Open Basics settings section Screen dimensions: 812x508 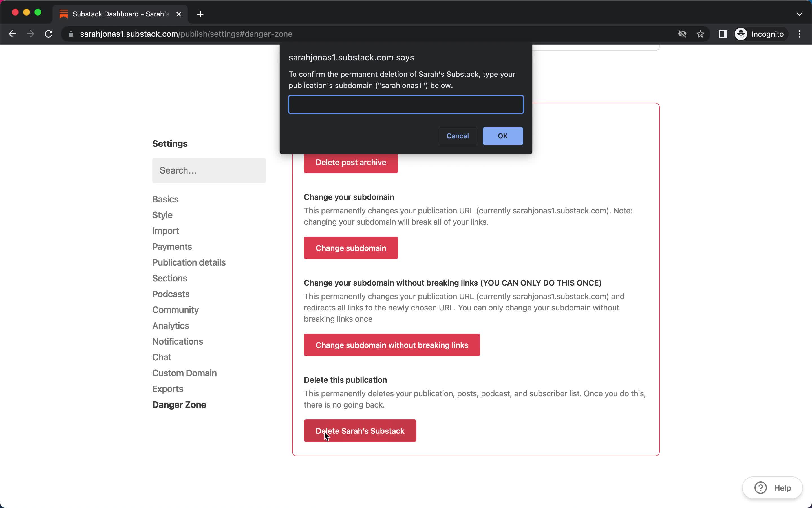(165, 199)
